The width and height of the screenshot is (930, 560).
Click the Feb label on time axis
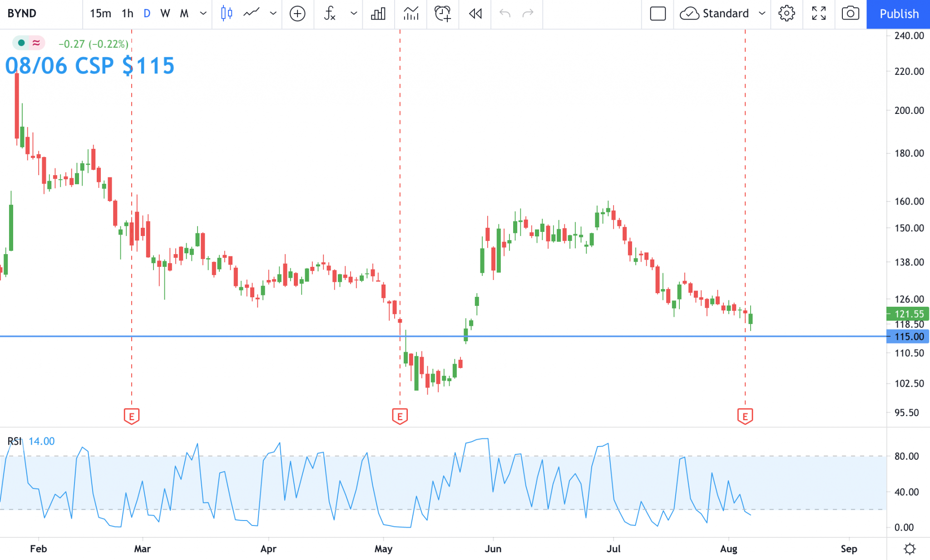[39, 549]
